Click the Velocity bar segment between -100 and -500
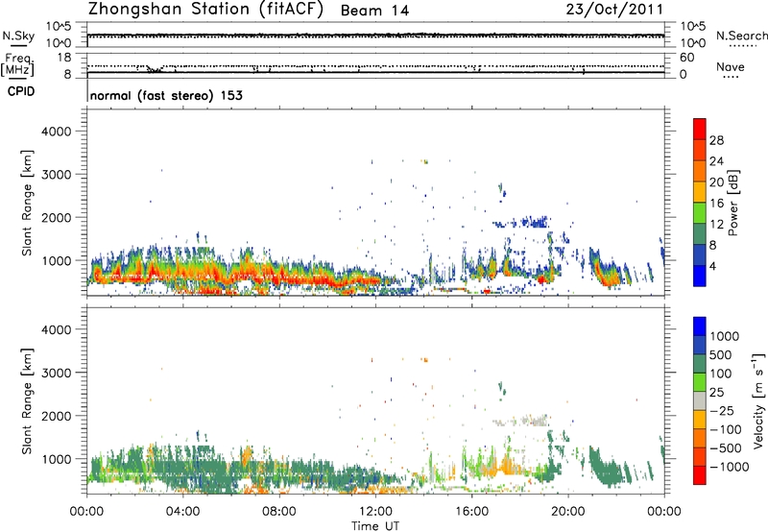Screen dimensions: 768x532 (700, 438)
